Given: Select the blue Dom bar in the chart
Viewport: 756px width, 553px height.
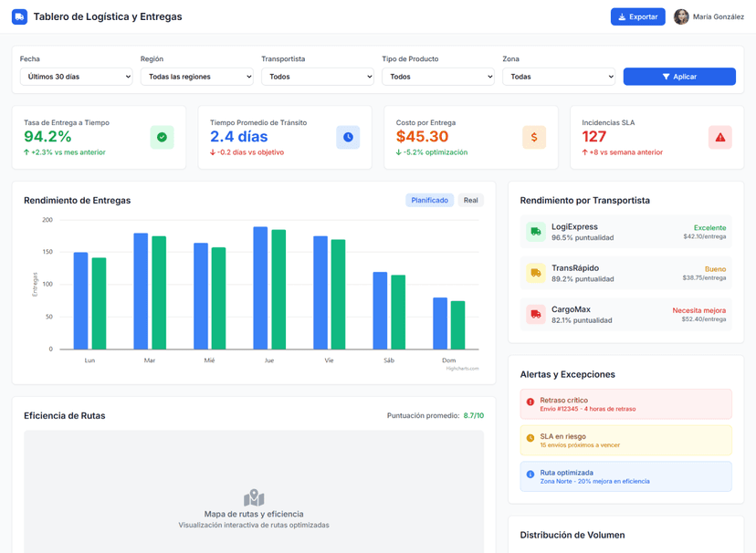Looking at the screenshot, I should click(x=440, y=324).
